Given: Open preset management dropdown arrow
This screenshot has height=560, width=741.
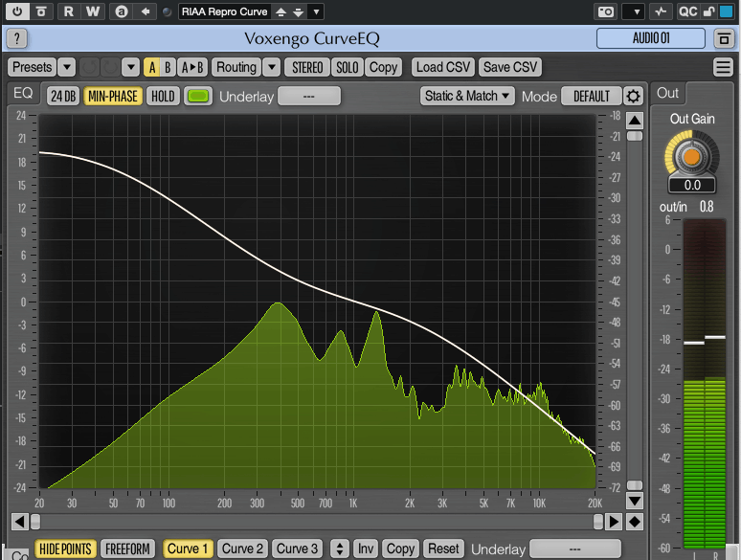Looking at the screenshot, I should (x=316, y=11).
